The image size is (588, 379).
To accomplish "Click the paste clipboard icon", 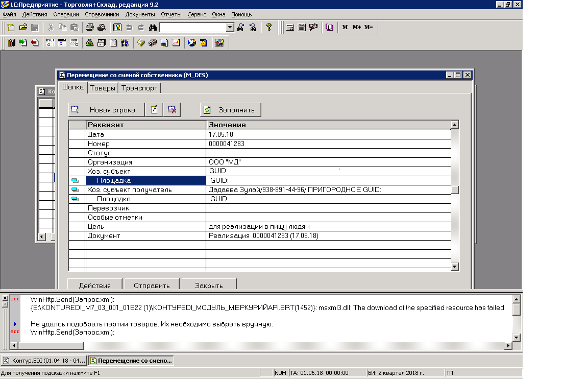I will 74,28.
